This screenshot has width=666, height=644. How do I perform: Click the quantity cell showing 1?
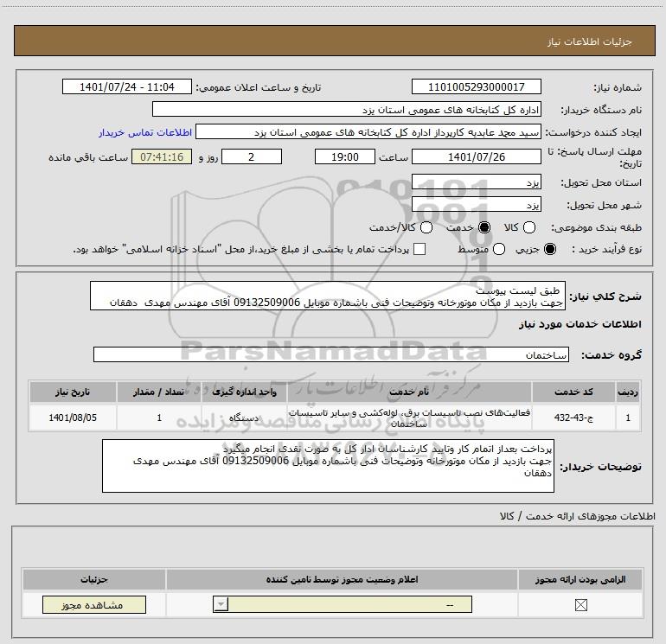(159, 418)
